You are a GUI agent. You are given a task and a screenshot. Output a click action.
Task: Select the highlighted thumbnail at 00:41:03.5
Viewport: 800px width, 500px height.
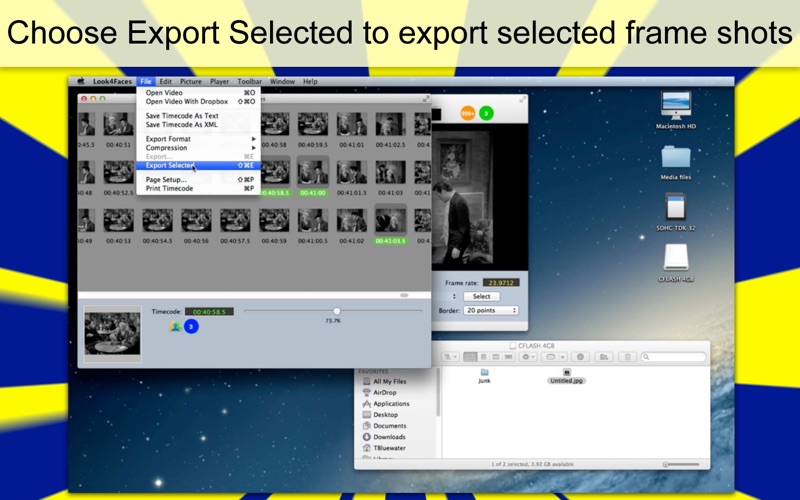391,225
